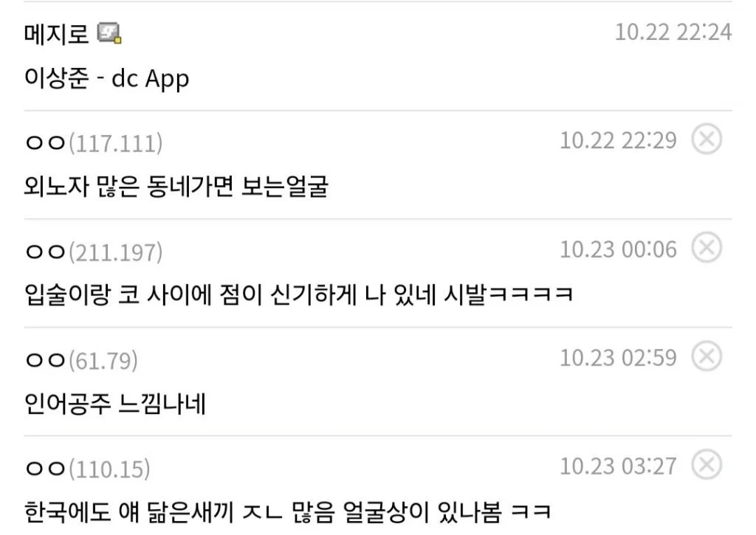Click the 10.22 22:29 timestamp
The image size is (756, 535).
618,140
